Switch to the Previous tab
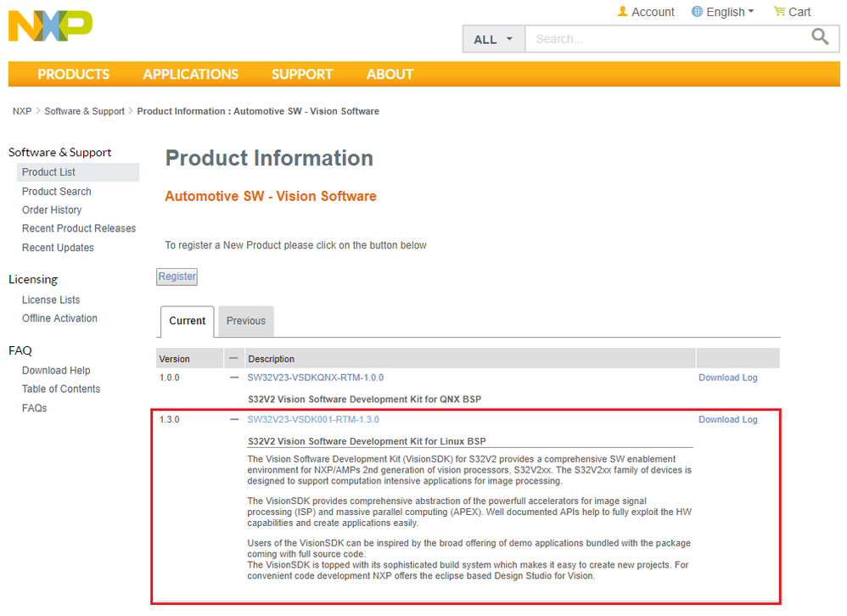This screenshot has width=847, height=616. 246,322
